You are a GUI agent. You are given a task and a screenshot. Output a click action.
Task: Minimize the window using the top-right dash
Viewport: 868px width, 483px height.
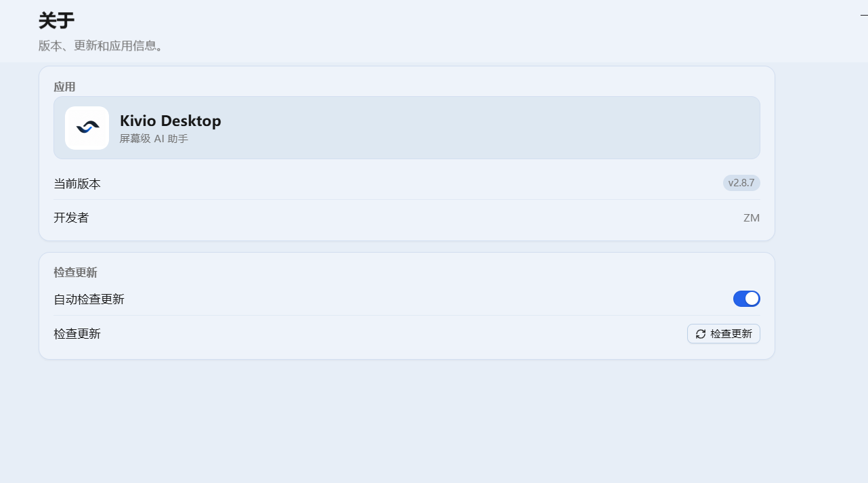(864, 14)
